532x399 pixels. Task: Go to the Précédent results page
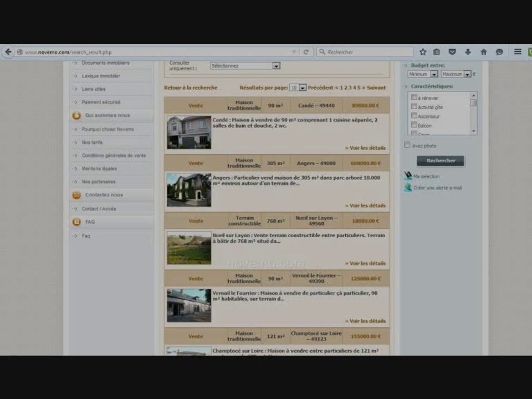pyautogui.click(x=321, y=88)
